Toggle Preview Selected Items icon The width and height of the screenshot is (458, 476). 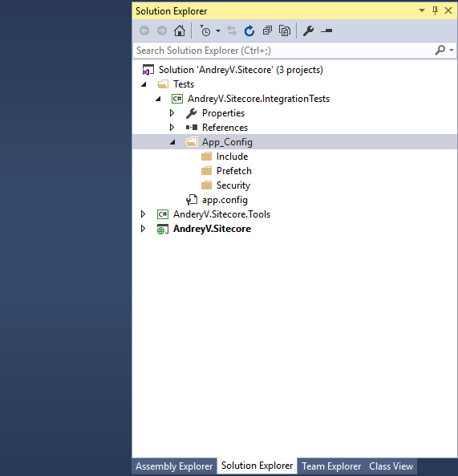click(326, 31)
